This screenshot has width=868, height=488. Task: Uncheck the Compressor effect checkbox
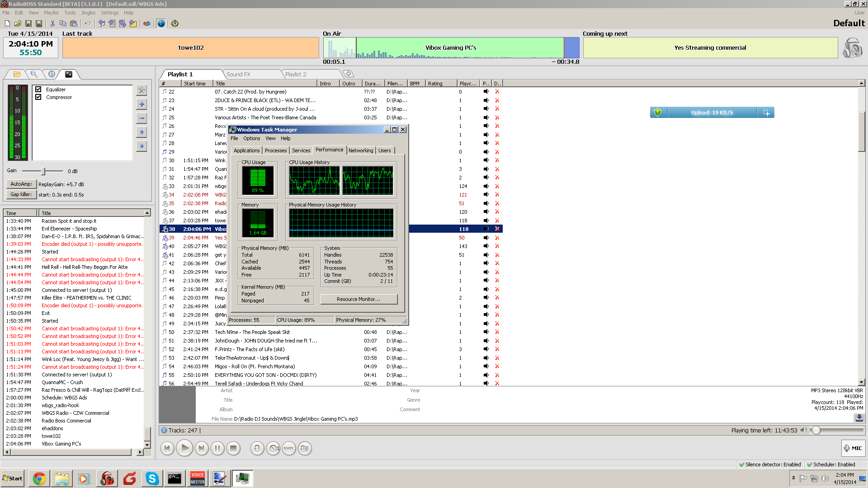click(38, 97)
